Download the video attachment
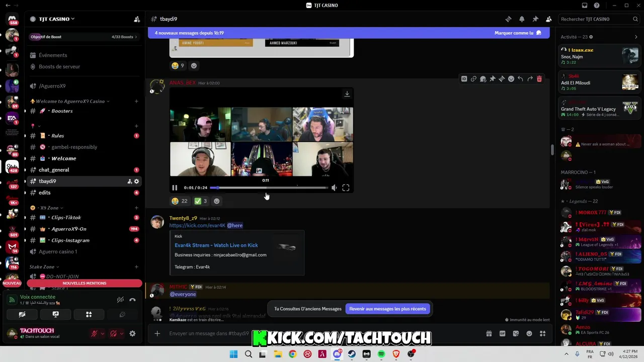 (x=347, y=94)
